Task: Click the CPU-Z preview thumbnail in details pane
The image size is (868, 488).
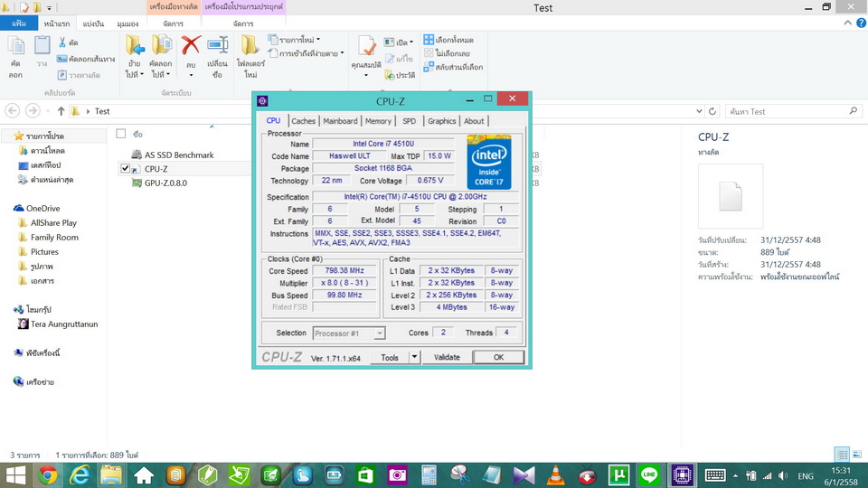Action: (x=731, y=196)
